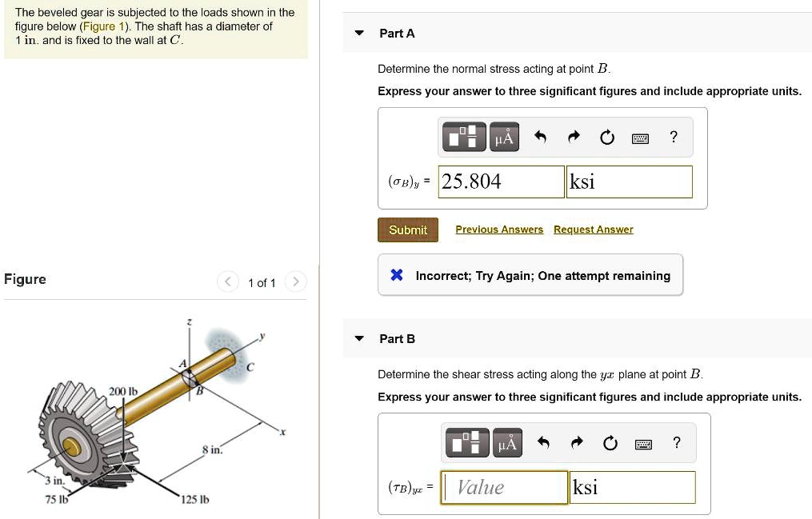Click the ksi units field in Part A
812x519 pixels.
[629, 182]
